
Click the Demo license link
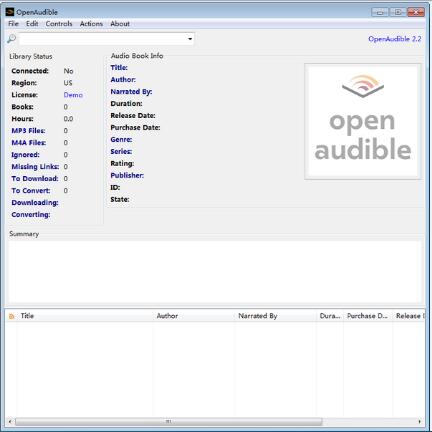point(73,95)
